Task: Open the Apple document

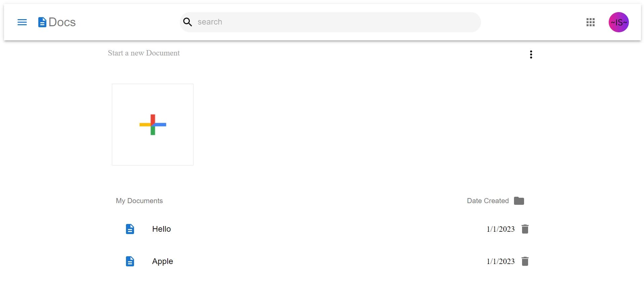Action: coord(163,261)
